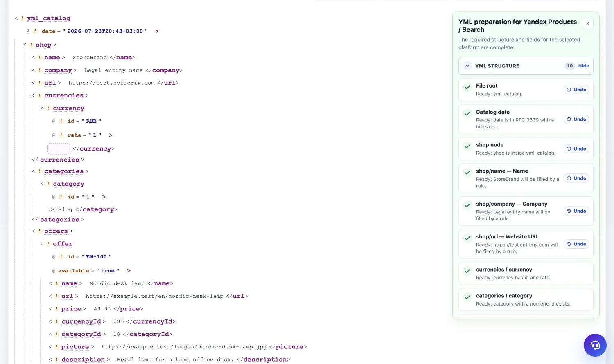Image resolution: width=614 pixels, height=364 pixels.
Task: Click the Hide link in YML STRUCTURE
Action: pos(583,66)
